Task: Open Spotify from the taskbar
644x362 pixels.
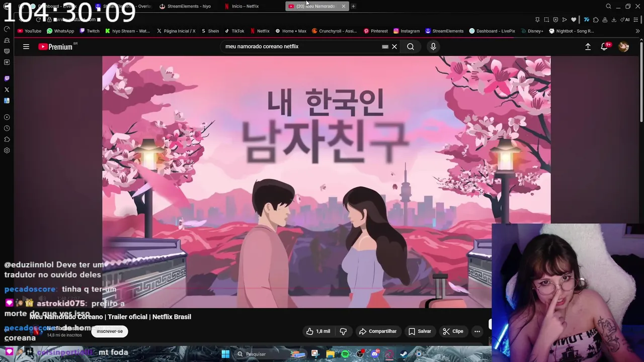Action: tap(345, 354)
